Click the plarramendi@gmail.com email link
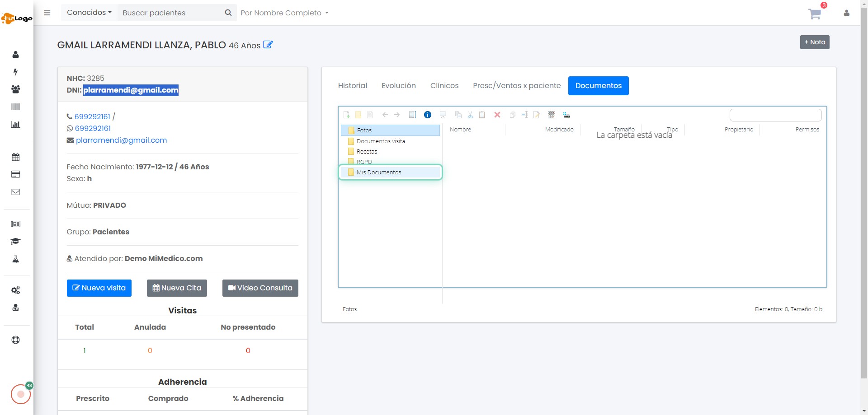The height and width of the screenshot is (415, 868). click(x=121, y=140)
